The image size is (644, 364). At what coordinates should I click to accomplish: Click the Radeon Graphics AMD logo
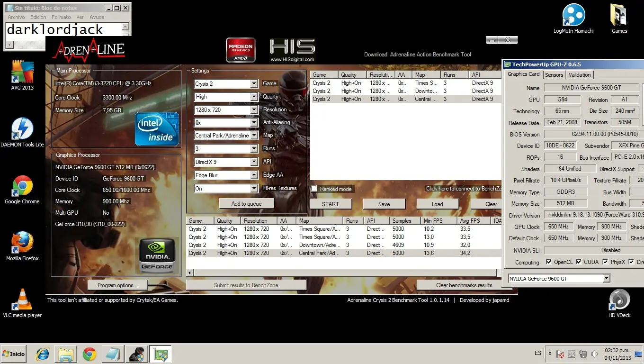pyautogui.click(x=241, y=50)
